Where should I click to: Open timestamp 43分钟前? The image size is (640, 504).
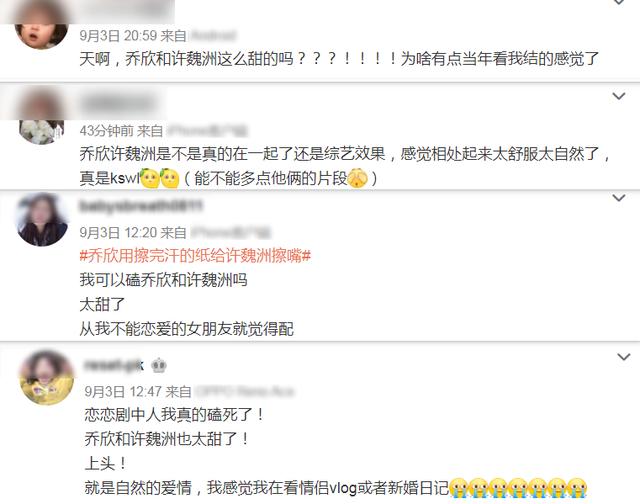[107, 131]
